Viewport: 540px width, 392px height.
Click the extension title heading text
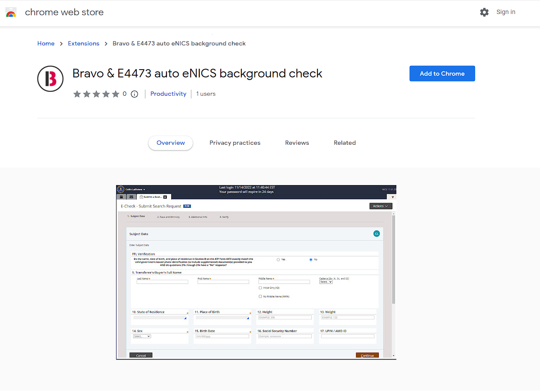tap(198, 73)
